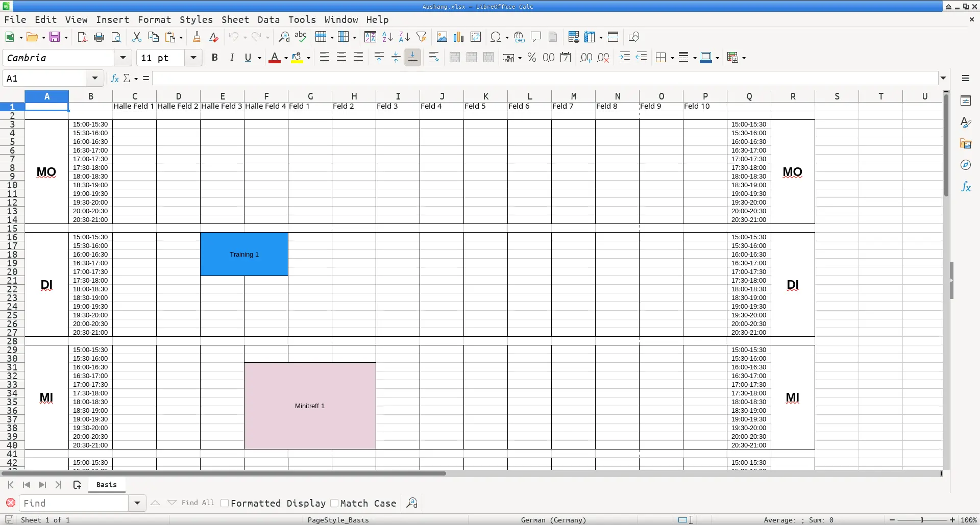The width and height of the screenshot is (980, 525).
Task: Toggle Bold formatting
Action: pyautogui.click(x=215, y=58)
